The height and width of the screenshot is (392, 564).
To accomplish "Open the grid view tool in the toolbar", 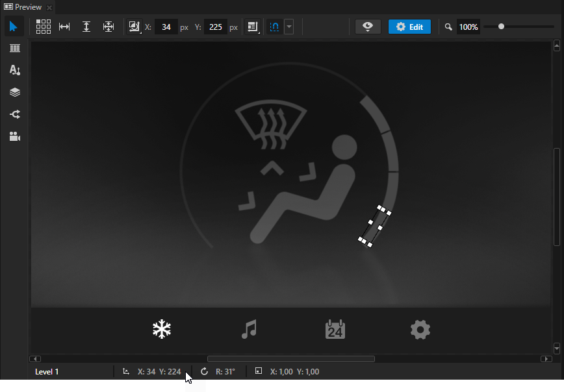I will tap(43, 27).
